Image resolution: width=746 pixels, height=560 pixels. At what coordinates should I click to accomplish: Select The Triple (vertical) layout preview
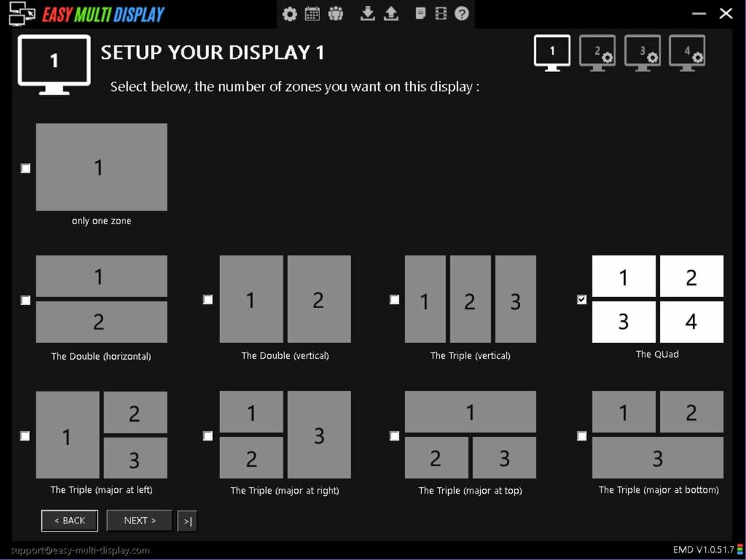tap(470, 299)
